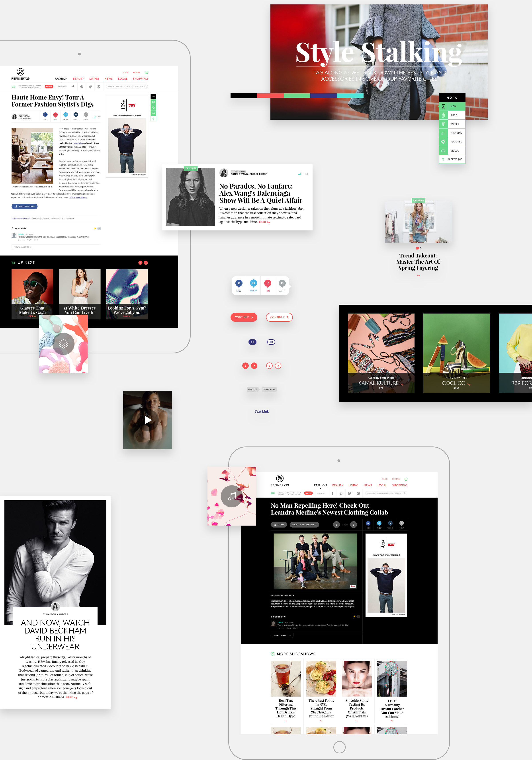This screenshot has width=532, height=760.
Task: Click the bar chart Trending icon
Action: [x=443, y=133]
